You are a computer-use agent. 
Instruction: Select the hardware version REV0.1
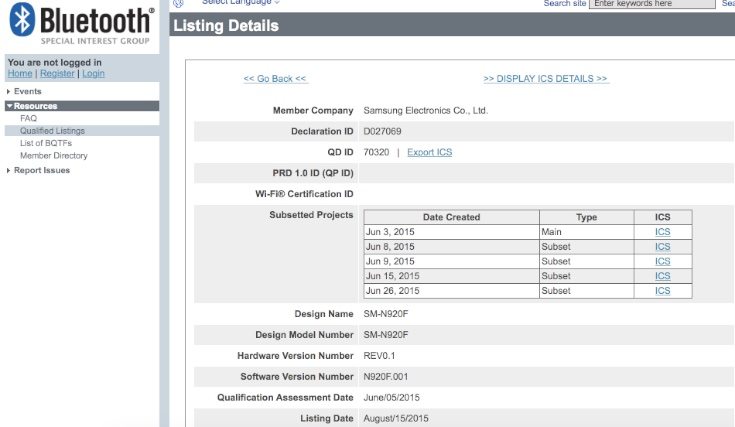click(379, 356)
